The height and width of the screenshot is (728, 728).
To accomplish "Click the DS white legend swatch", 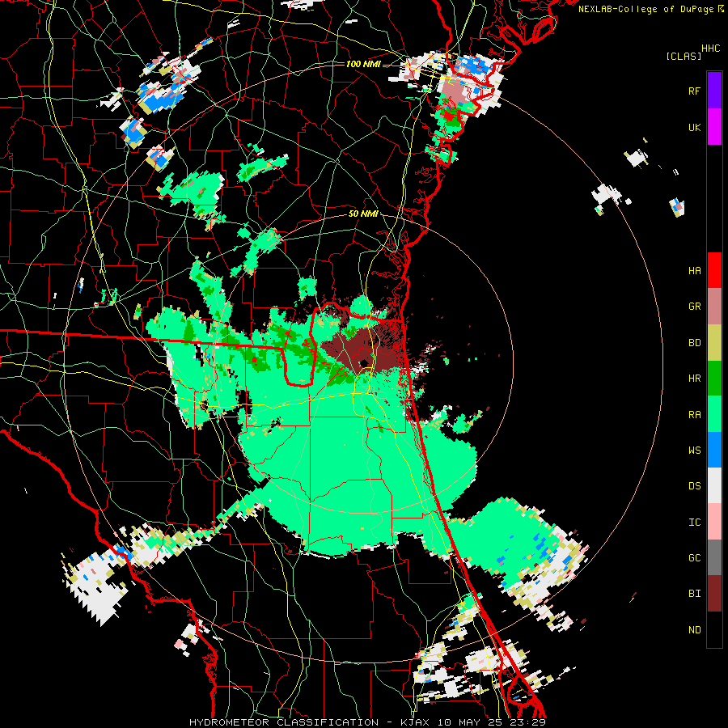I will [714, 485].
